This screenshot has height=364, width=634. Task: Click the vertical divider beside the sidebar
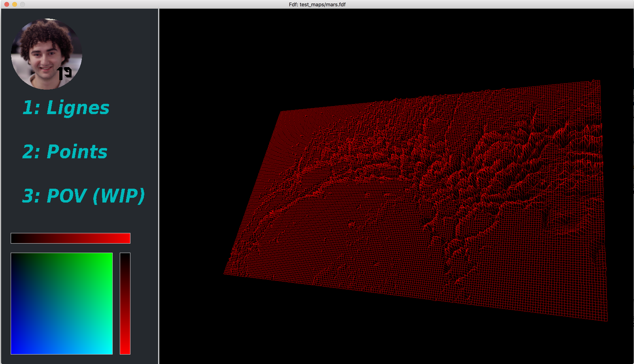pyautogui.click(x=159, y=186)
